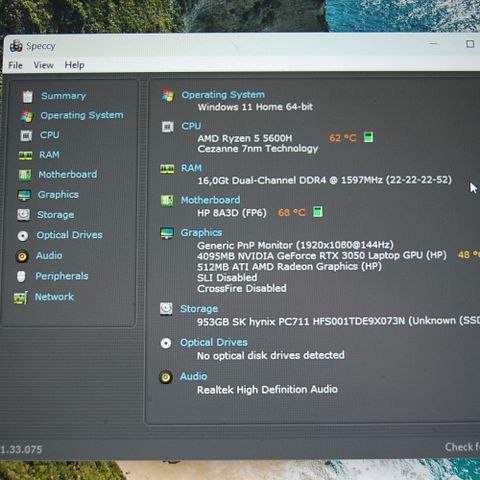The image size is (480, 480).
Task: Click Storage drive icon in summary pane
Action: pos(166,309)
